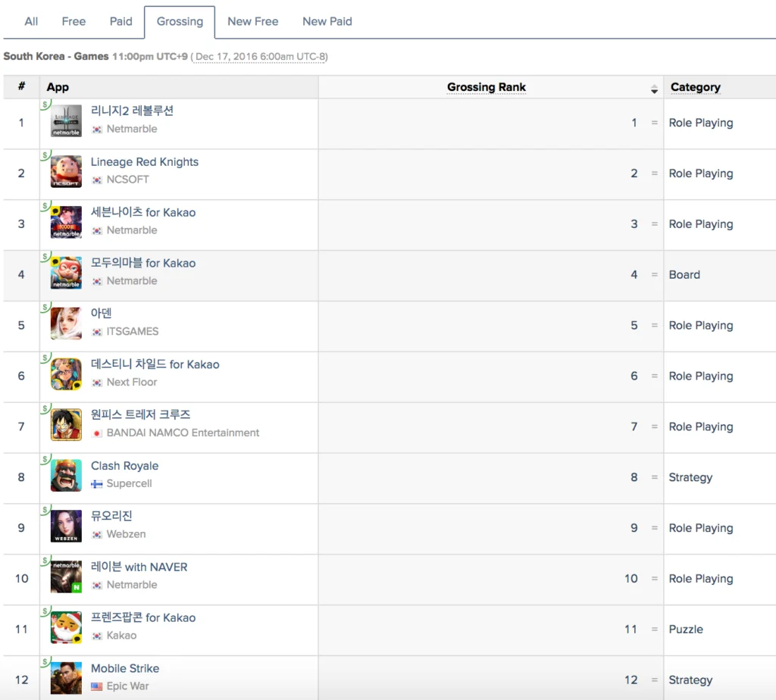The width and height of the screenshot is (776, 700).
Task: Click the Category column header
Action: coord(695,87)
